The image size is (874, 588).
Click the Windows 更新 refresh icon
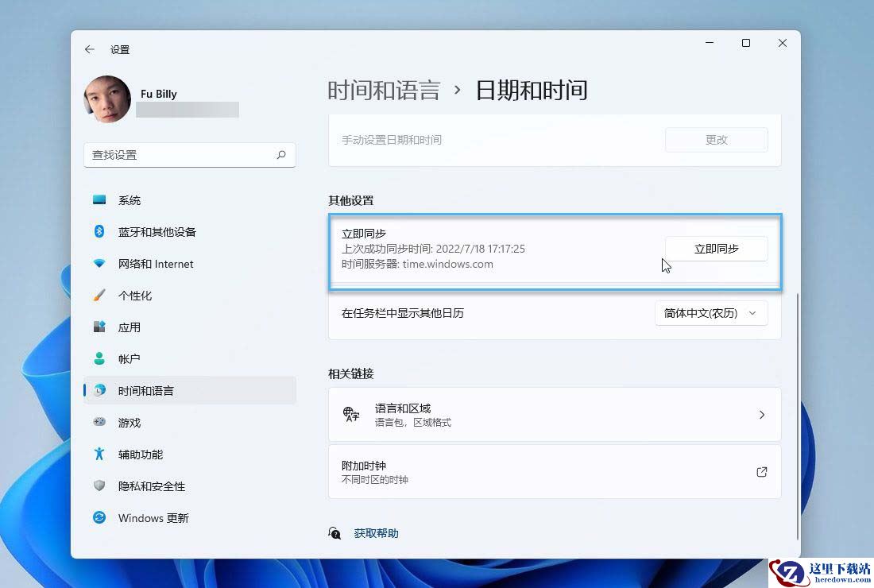(x=99, y=517)
